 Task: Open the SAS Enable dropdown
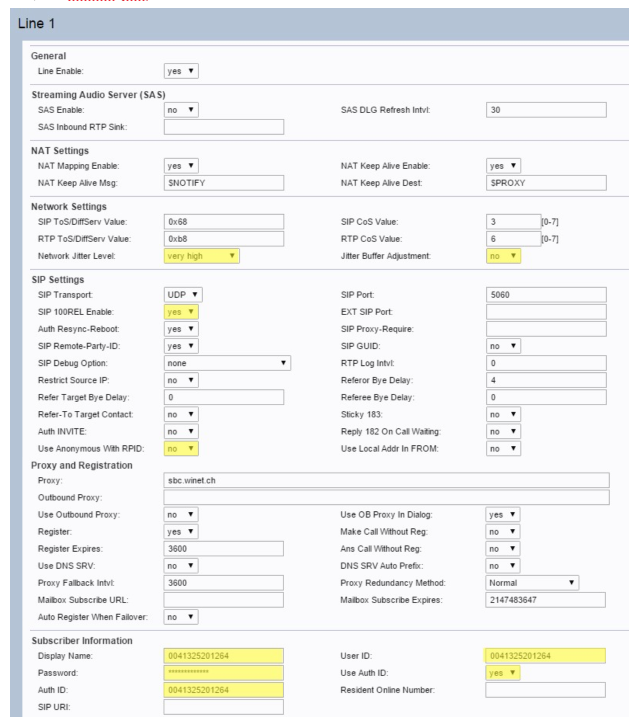tap(181, 110)
